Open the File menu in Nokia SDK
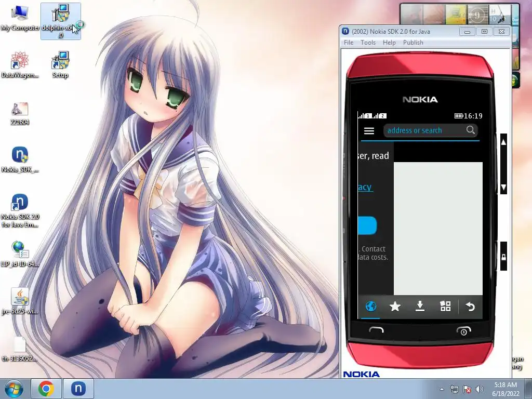Screen dimensions: 532x399 point(349,43)
